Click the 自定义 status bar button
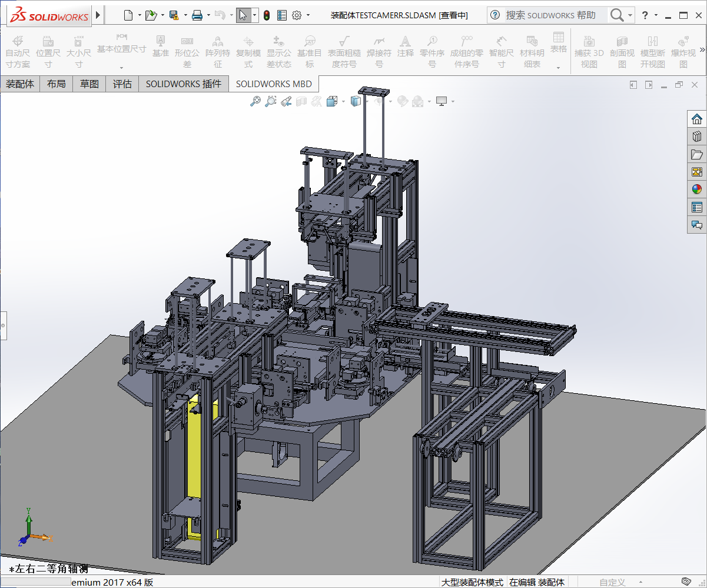The height and width of the screenshot is (588, 707). click(612, 582)
